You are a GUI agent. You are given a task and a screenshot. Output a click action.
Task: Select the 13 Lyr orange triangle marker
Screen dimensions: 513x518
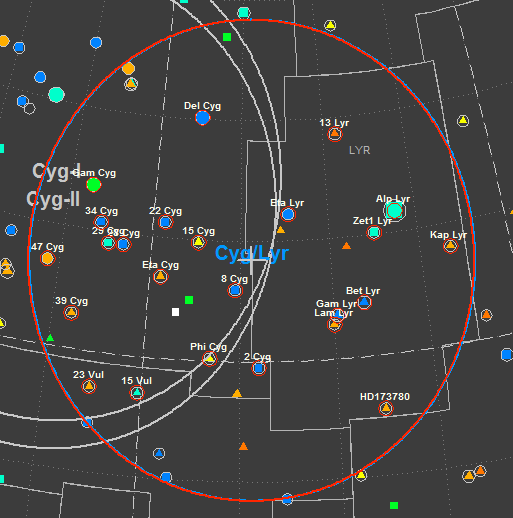click(x=335, y=134)
